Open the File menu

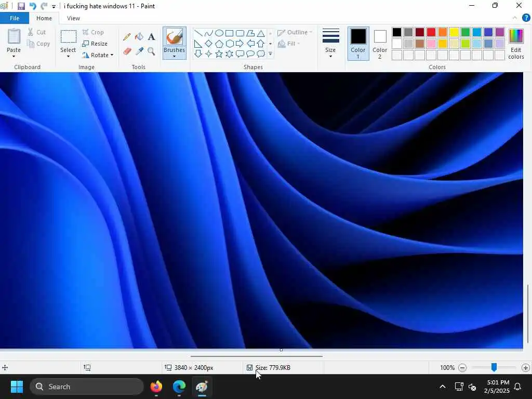14,18
